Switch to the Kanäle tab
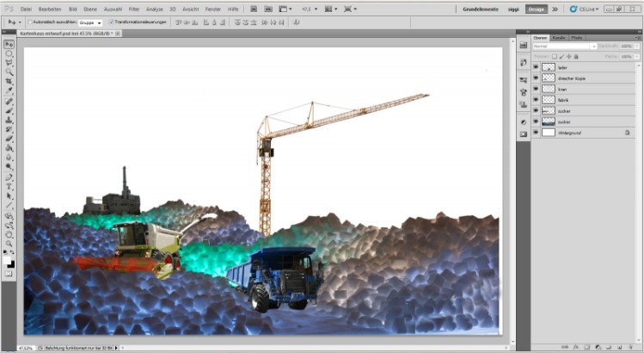This screenshot has width=644, height=353. pos(559,38)
